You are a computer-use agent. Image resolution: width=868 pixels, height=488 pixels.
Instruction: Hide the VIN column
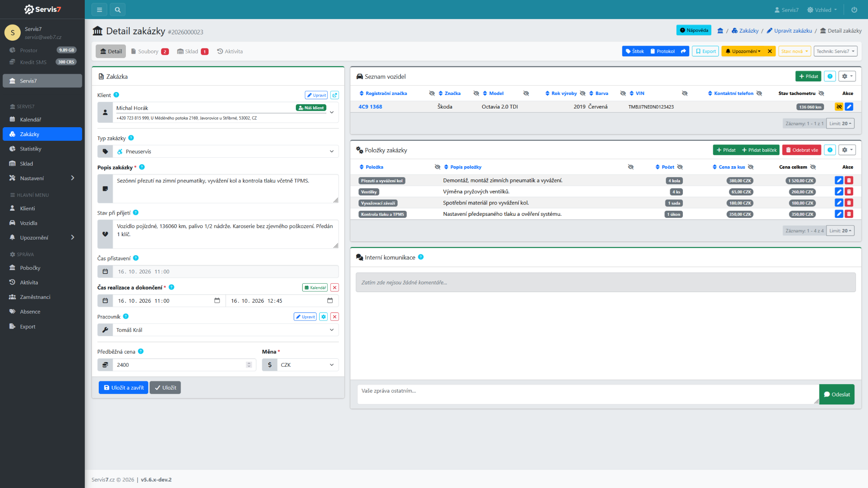point(684,93)
